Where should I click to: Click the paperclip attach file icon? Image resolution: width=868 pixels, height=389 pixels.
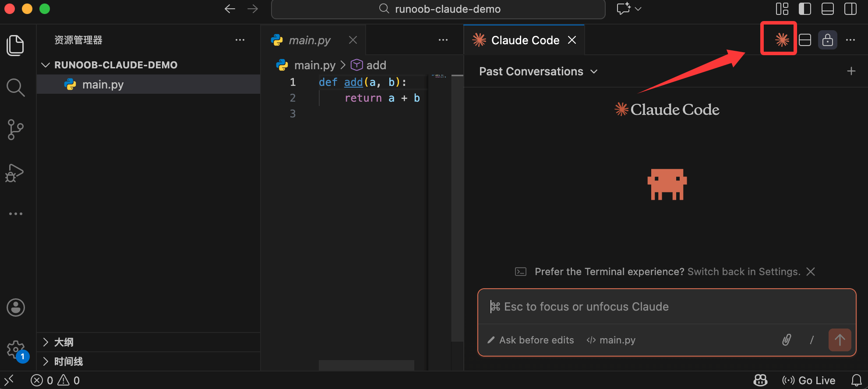(x=787, y=340)
